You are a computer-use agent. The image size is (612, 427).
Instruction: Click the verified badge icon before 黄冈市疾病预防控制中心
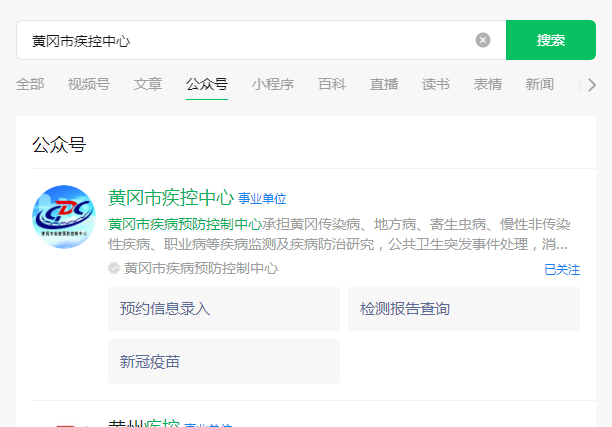coord(114,269)
